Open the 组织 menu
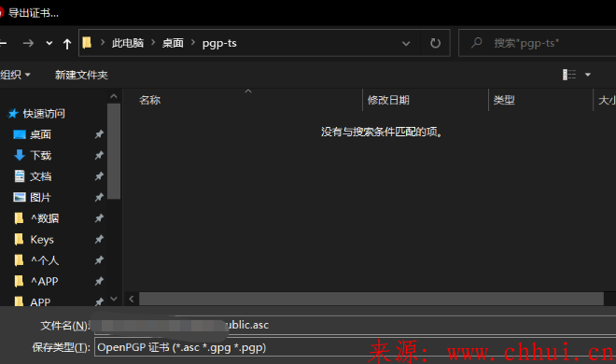The image size is (616, 364). (x=15, y=75)
